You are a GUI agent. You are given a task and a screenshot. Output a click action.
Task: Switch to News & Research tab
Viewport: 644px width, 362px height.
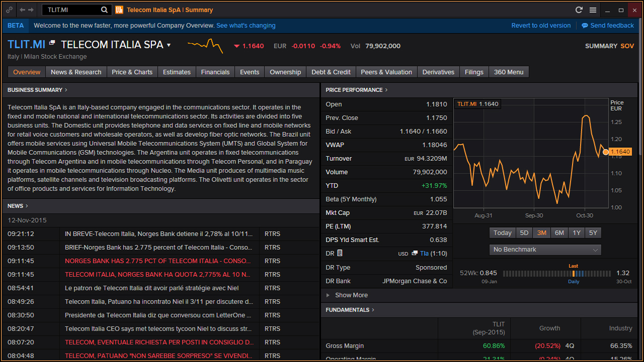click(x=76, y=72)
